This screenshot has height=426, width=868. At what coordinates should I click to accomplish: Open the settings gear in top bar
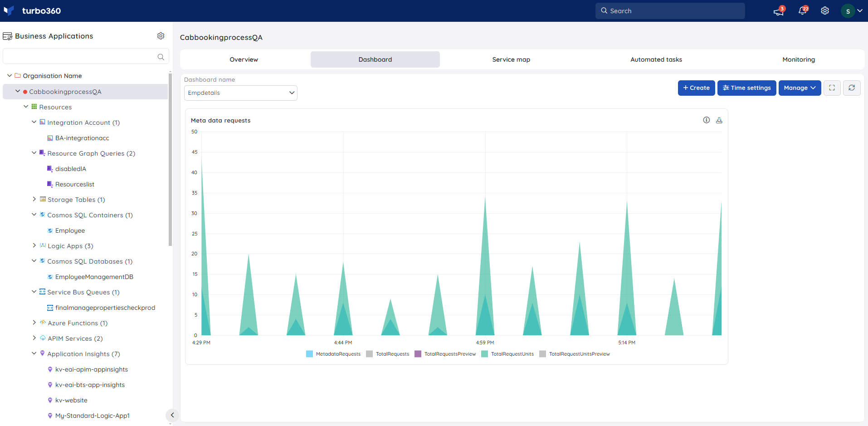(x=825, y=11)
